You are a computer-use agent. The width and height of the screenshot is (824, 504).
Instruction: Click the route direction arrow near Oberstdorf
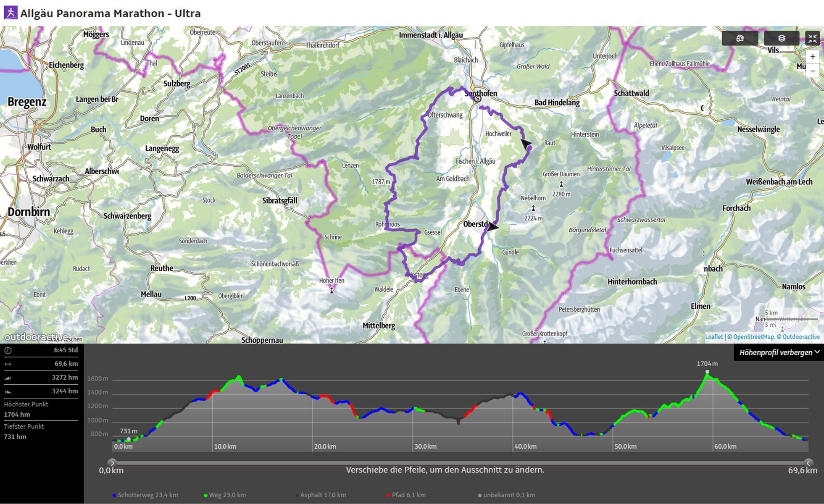point(493,226)
